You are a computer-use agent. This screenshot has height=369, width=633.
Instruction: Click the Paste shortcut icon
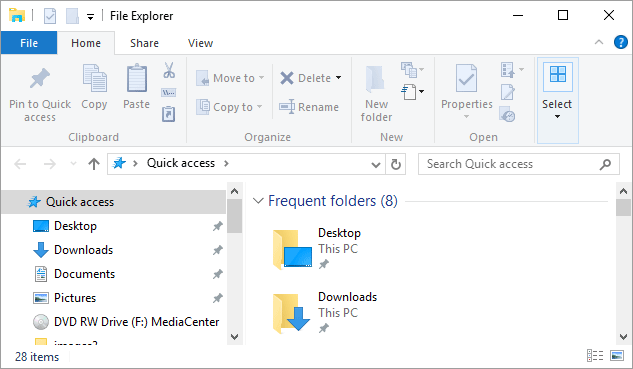[169, 114]
